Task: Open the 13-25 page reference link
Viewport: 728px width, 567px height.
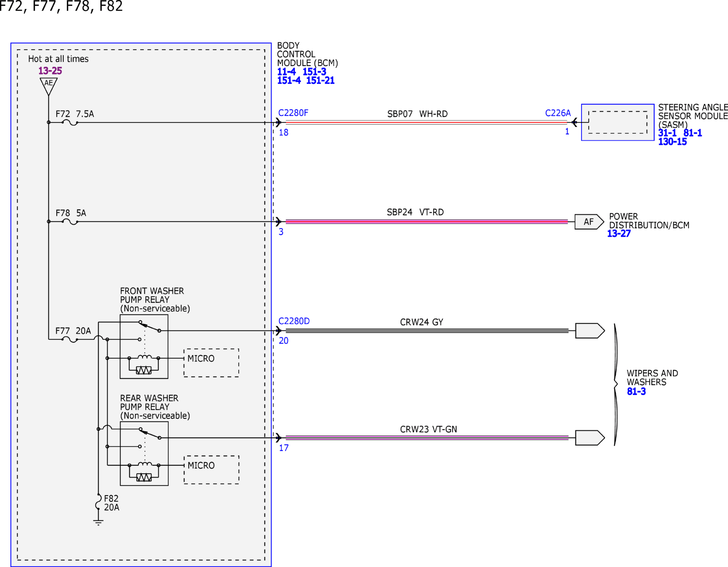Action: 50,71
